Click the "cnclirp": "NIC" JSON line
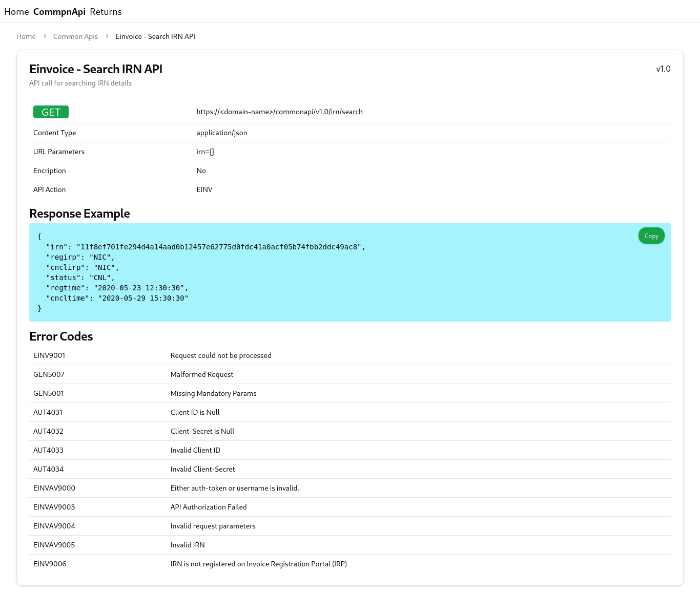The image size is (700, 594). tap(83, 267)
